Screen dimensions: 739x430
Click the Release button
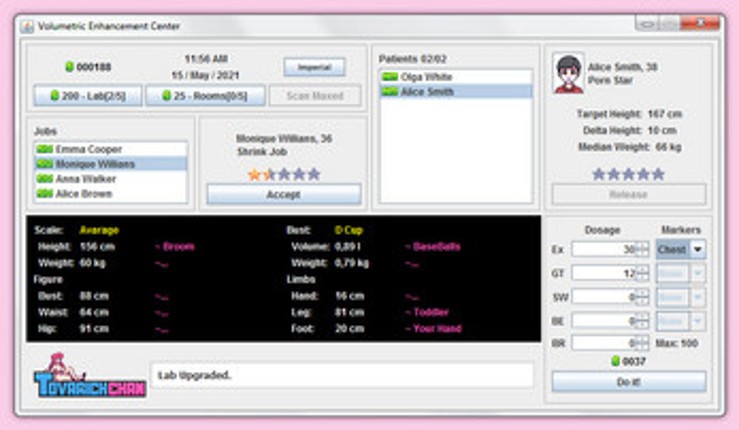(x=629, y=194)
